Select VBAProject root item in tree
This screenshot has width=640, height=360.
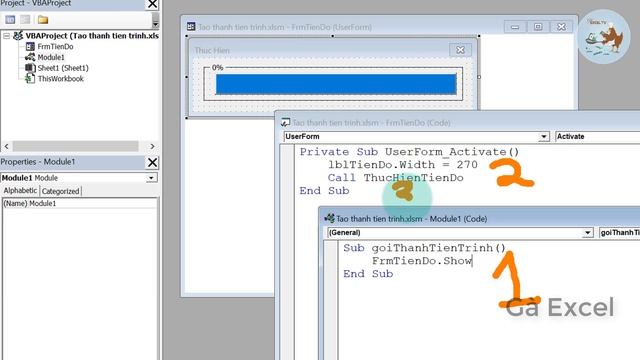(x=92, y=36)
